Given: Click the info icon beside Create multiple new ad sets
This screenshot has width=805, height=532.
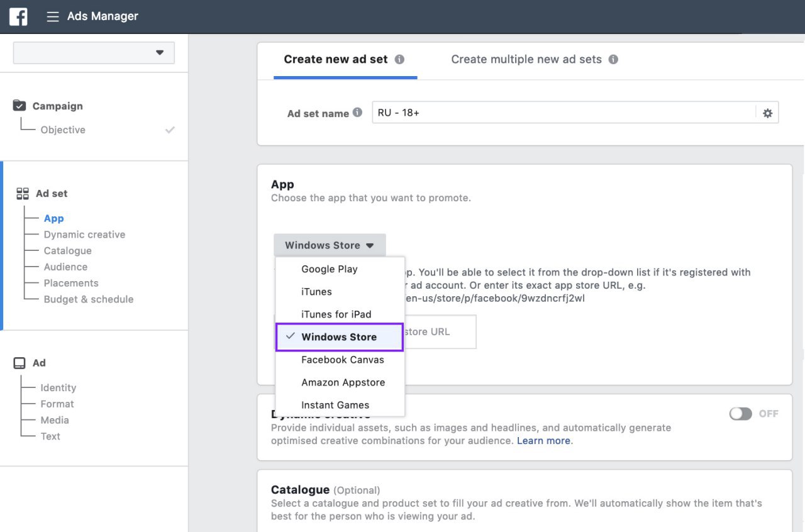Looking at the screenshot, I should (x=613, y=59).
